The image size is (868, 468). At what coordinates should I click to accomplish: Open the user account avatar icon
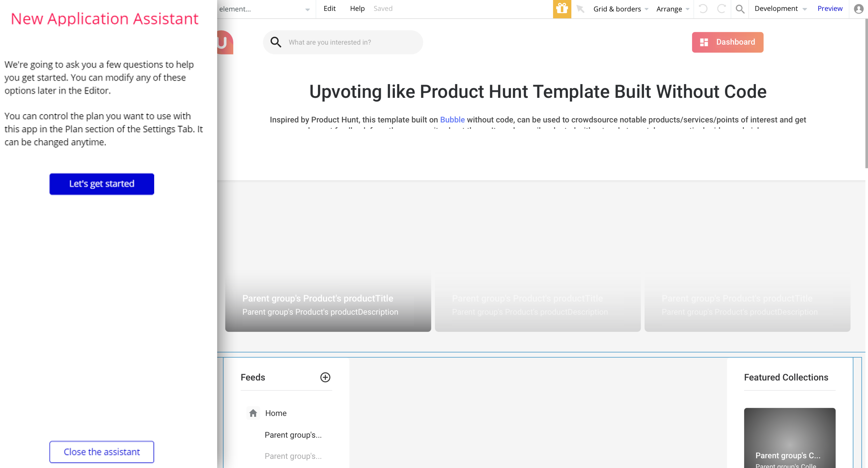pos(858,9)
